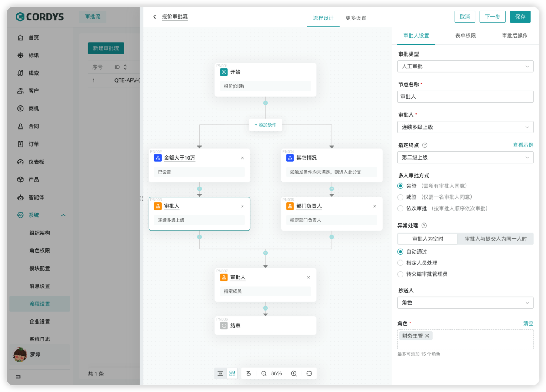546x392 pixels.
Task: Open the 抄送人 dropdown showing 角色
Action: 466,302
